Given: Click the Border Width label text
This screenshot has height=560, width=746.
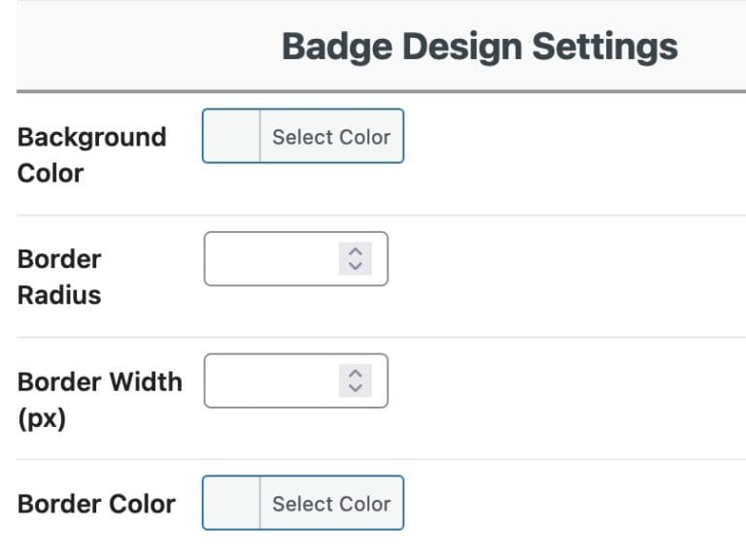Looking at the screenshot, I should 99,381.
